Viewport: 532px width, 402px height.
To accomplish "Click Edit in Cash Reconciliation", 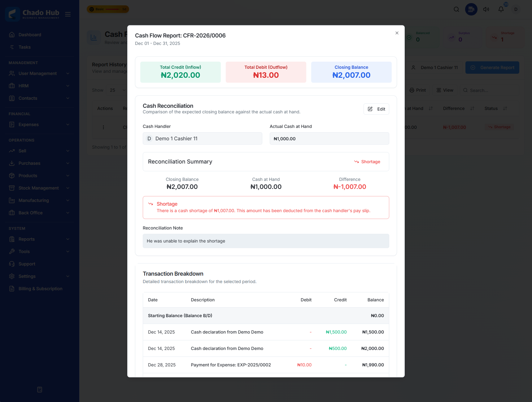I will 376,109.
